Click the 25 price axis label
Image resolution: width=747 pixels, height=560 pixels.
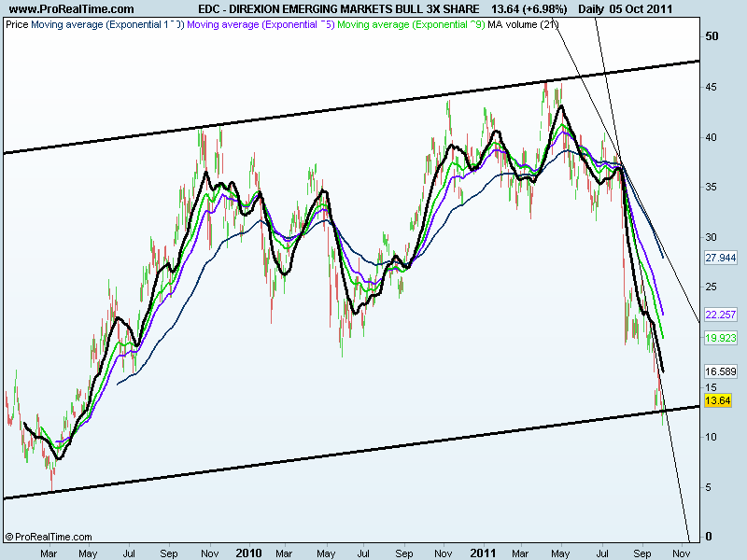(x=712, y=287)
